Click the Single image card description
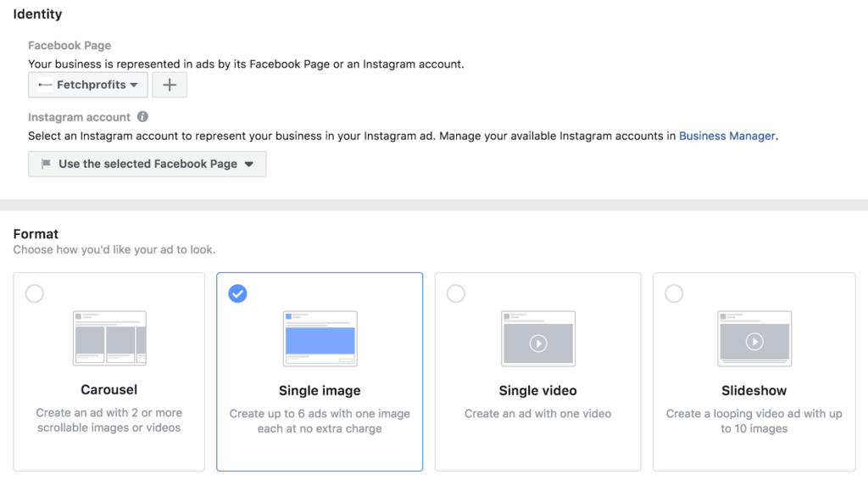 320,421
